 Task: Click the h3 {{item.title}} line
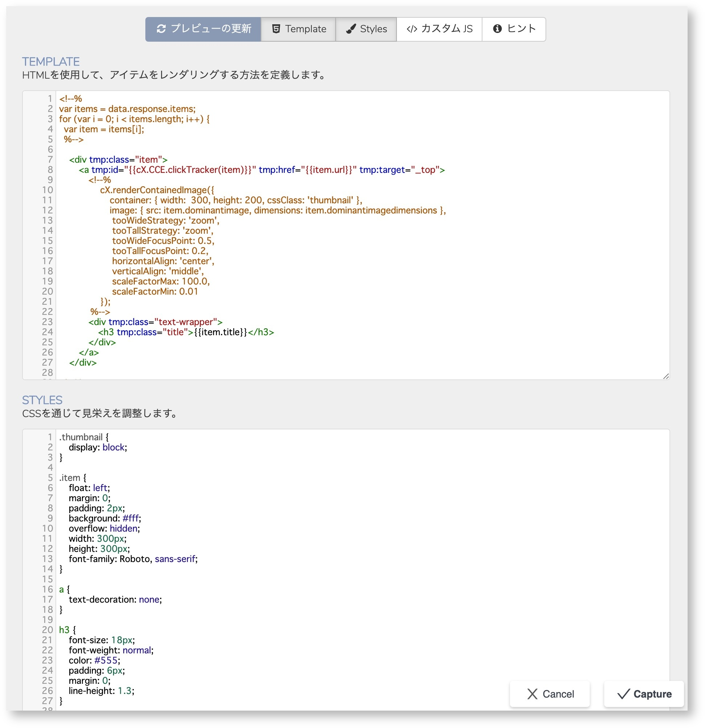coord(186,332)
